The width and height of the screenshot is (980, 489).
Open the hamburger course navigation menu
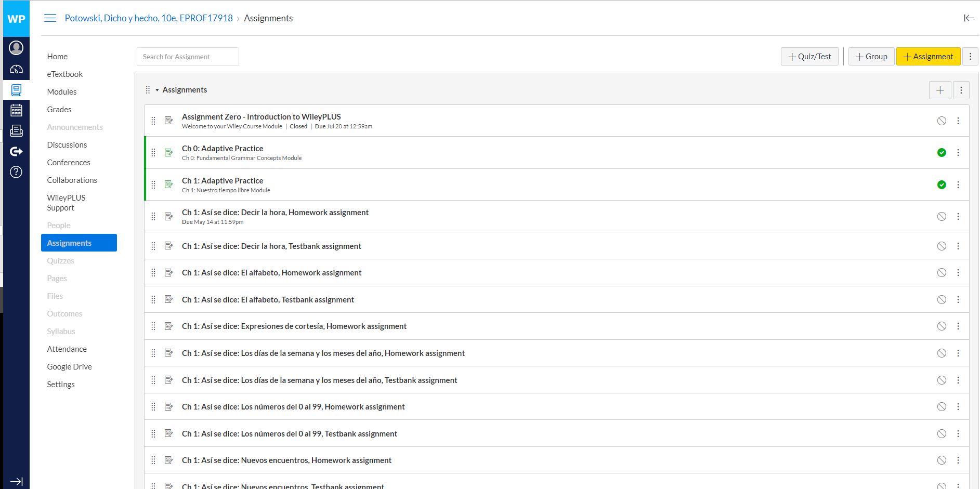tap(50, 18)
